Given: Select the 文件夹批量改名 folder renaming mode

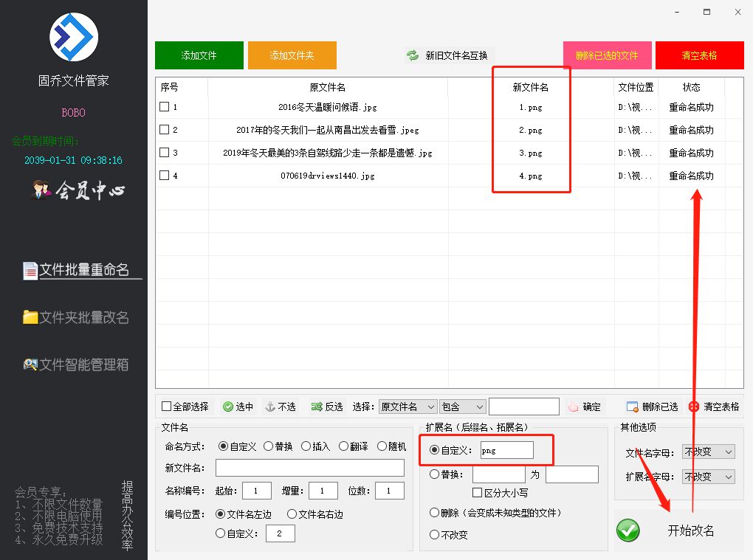Looking at the screenshot, I should pyautogui.click(x=74, y=317).
